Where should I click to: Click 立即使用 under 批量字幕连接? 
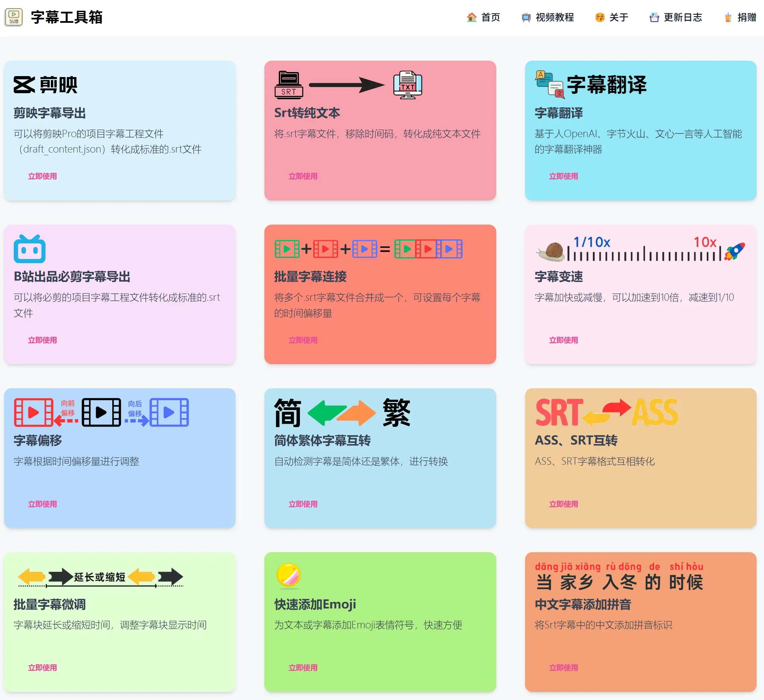tap(303, 340)
